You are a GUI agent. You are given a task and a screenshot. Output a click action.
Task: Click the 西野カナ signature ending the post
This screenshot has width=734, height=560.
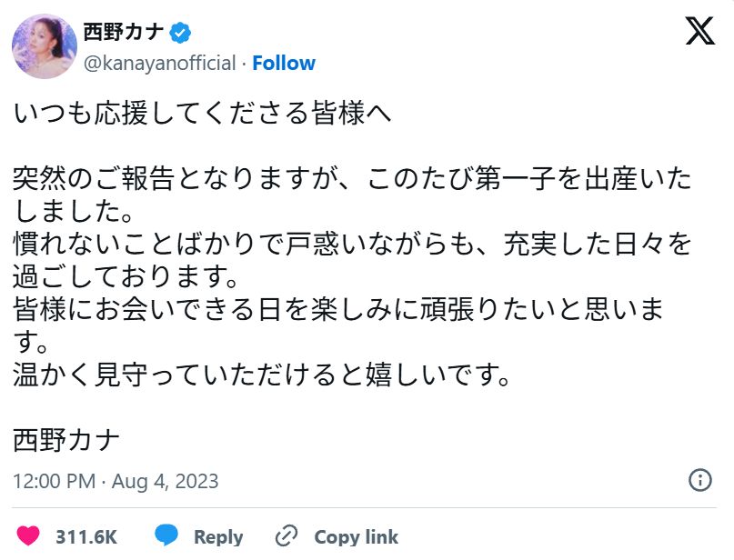pos(67,440)
